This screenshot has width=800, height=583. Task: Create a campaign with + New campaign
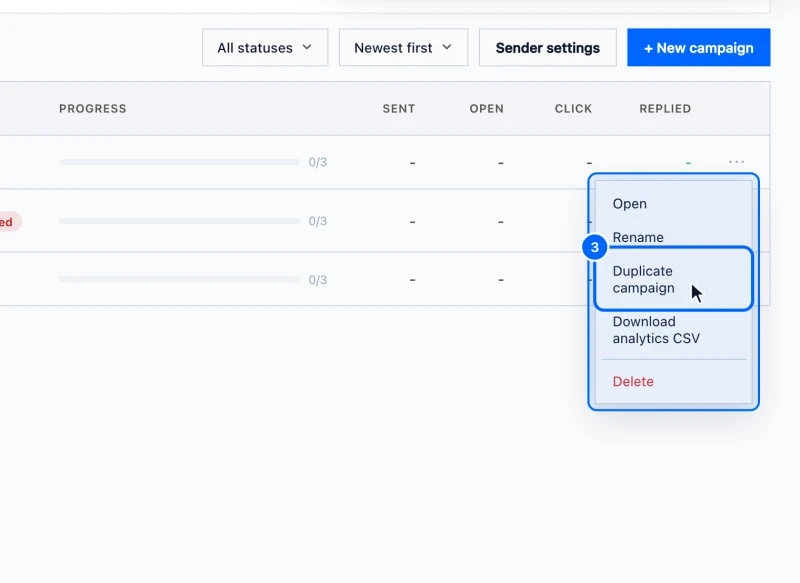(x=698, y=47)
